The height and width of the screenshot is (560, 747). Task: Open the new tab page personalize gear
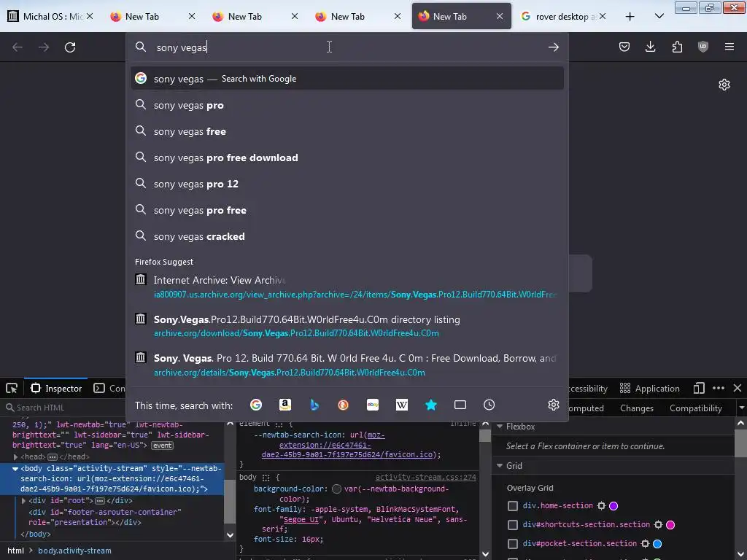coord(724,85)
